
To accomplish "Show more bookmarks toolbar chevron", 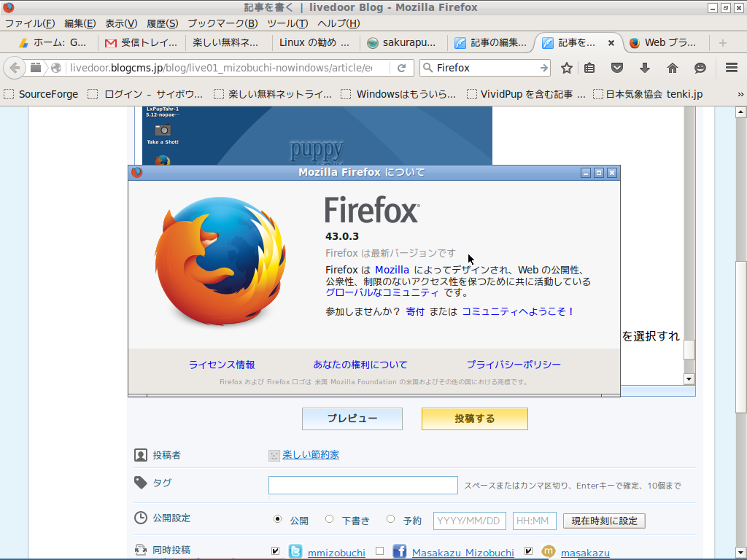I will pos(740,94).
